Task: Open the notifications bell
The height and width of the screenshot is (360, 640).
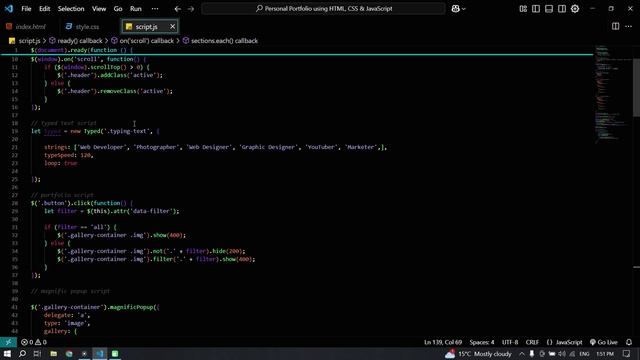Action: (629, 342)
